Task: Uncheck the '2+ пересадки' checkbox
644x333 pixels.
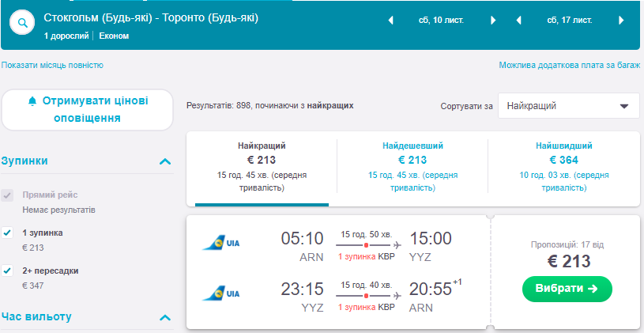Action: point(8,271)
